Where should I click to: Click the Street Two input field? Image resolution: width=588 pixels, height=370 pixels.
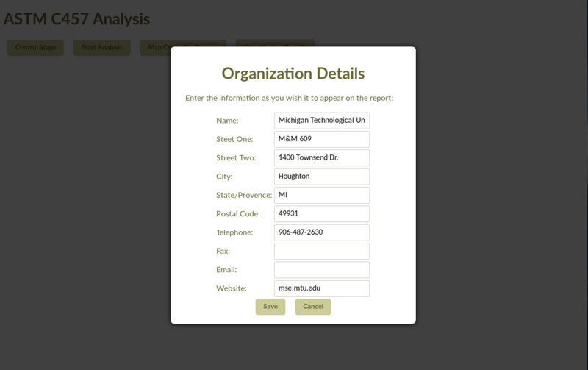[322, 158]
